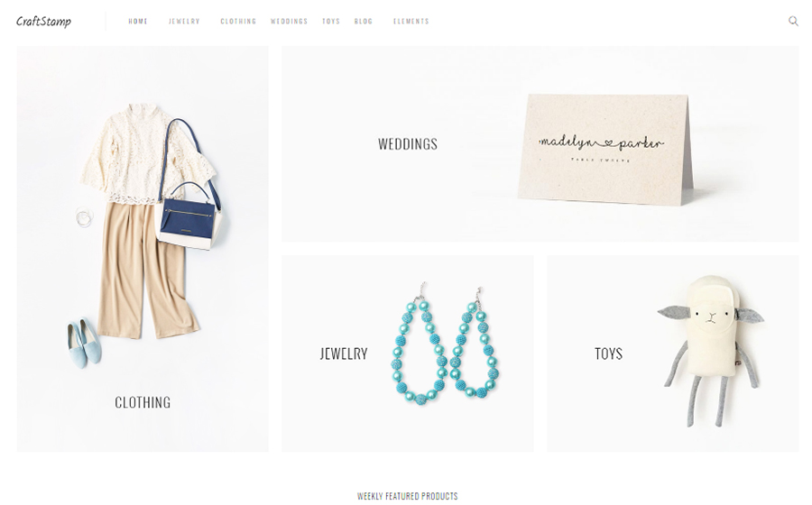Viewport: 812px width, 505px height.
Task: Click the CraftStamp logo
Action: point(43,22)
